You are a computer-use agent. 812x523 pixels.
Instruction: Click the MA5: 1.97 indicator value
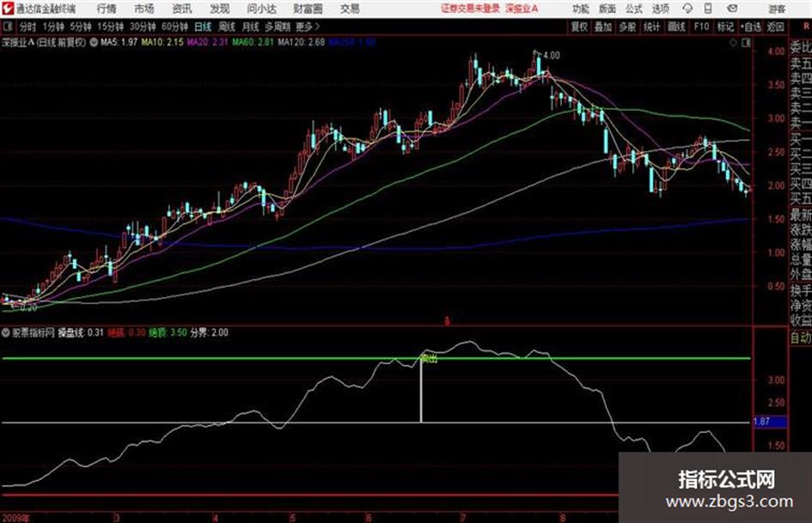[119, 42]
